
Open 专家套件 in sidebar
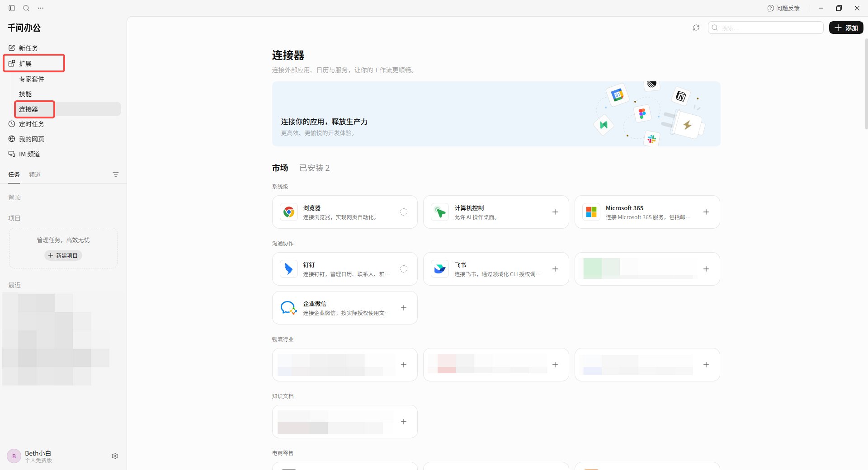(32, 79)
